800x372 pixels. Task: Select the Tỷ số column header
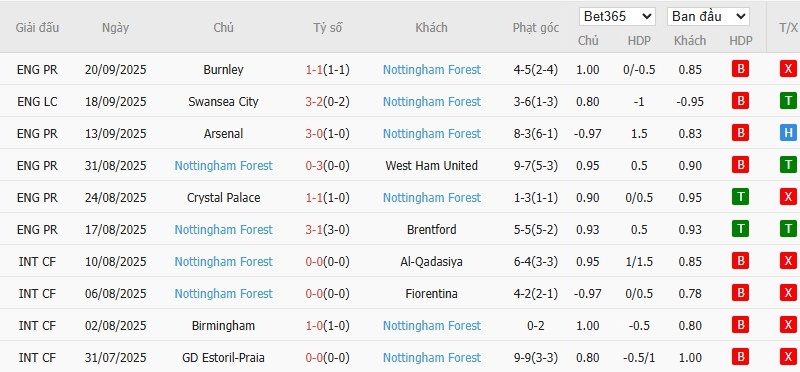click(x=328, y=28)
